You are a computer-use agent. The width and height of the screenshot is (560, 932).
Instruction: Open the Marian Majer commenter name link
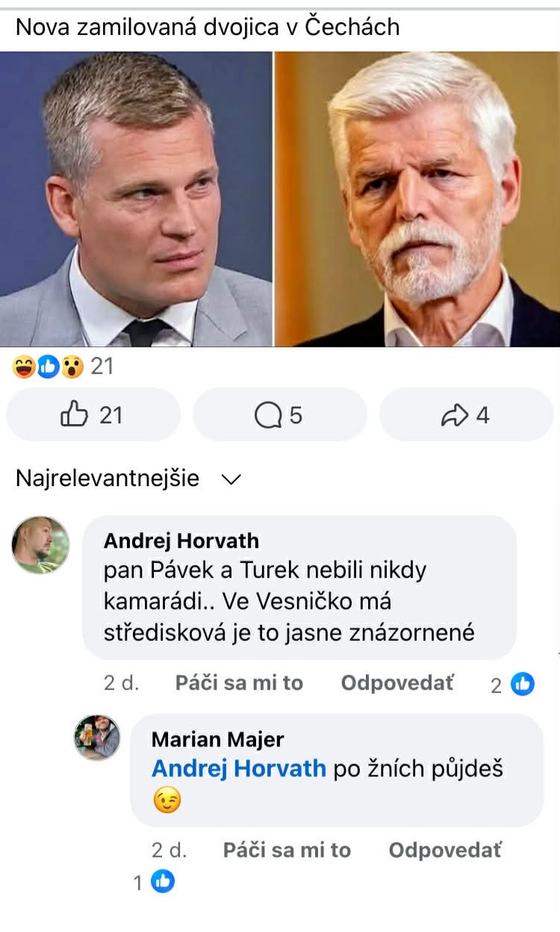217,739
